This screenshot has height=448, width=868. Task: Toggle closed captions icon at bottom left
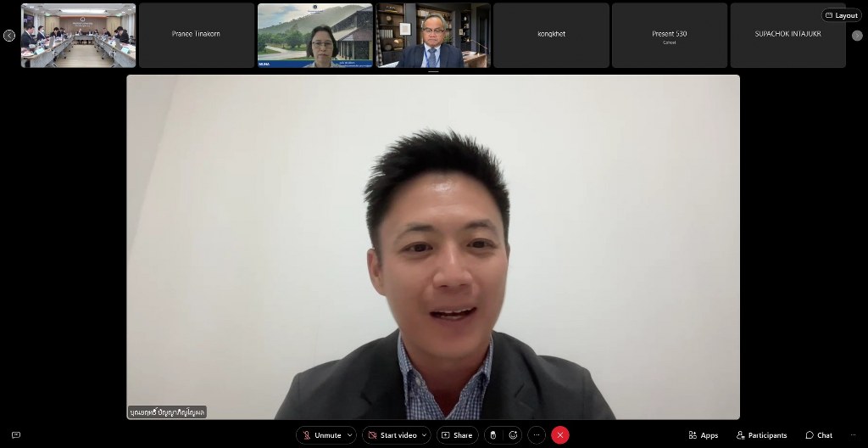click(15, 435)
